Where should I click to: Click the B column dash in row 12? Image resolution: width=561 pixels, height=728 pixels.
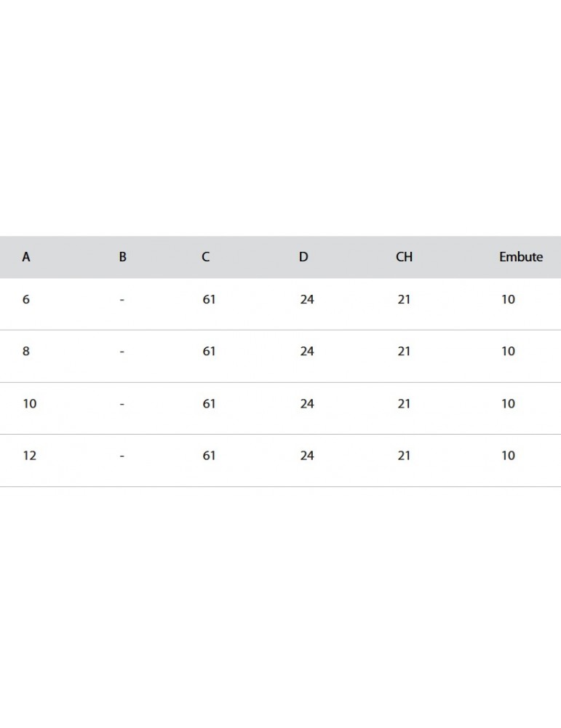[x=122, y=455]
